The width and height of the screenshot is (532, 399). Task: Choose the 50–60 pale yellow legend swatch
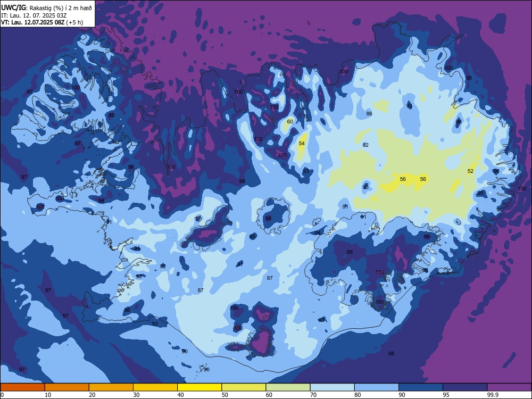pos(244,387)
